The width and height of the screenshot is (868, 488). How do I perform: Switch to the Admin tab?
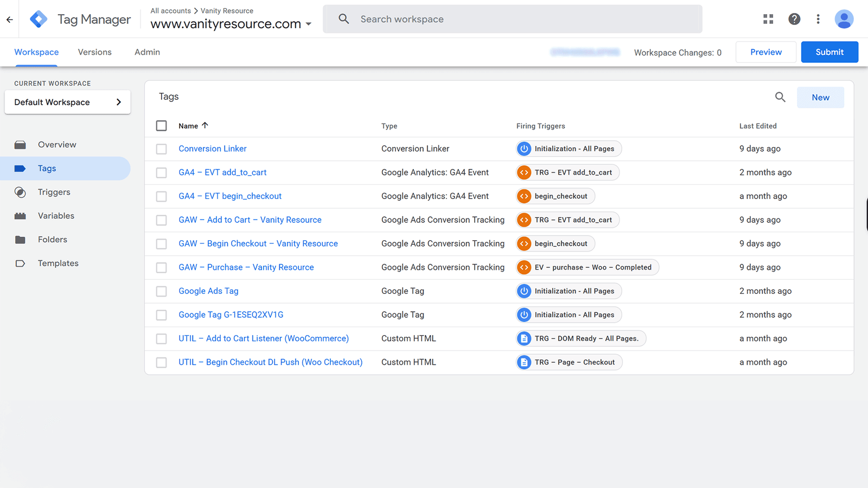[147, 52]
